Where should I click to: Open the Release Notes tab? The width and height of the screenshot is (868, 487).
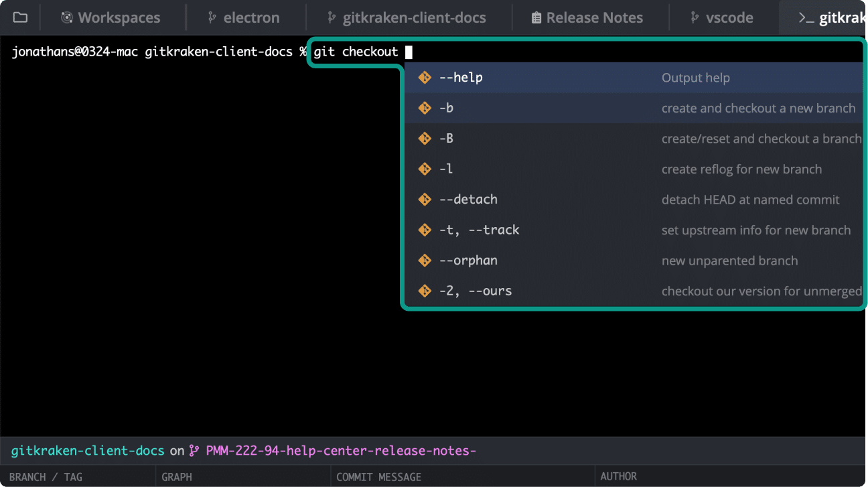[587, 17]
